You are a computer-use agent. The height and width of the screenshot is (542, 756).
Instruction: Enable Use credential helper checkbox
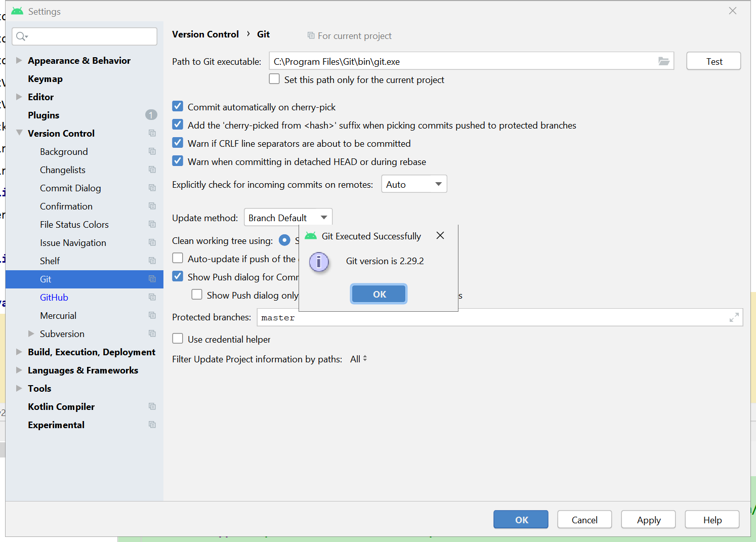click(x=178, y=339)
